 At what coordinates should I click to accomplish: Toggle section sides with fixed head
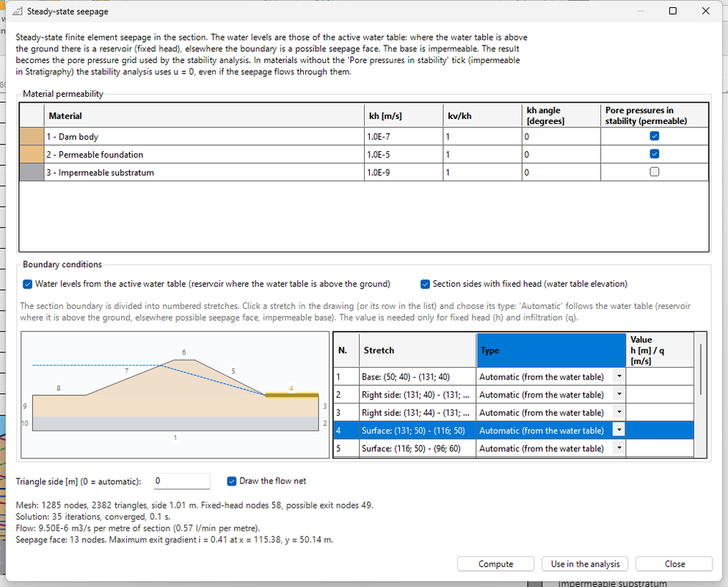tap(425, 284)
